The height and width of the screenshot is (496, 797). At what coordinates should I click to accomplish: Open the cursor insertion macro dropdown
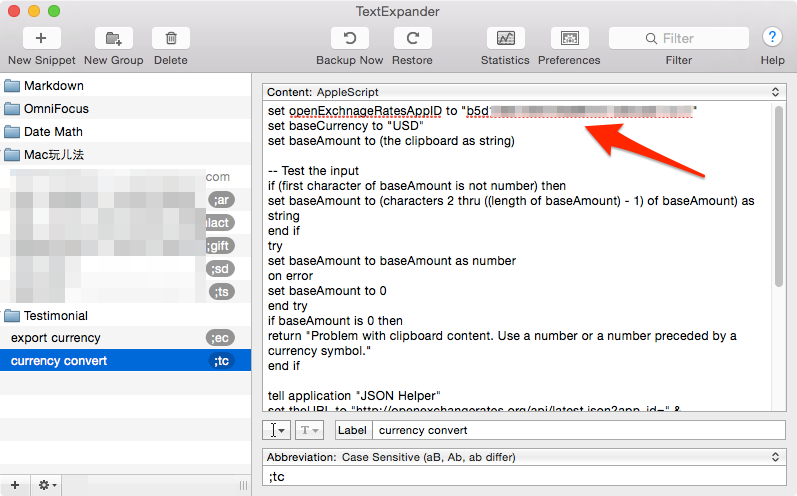(277, 430)
